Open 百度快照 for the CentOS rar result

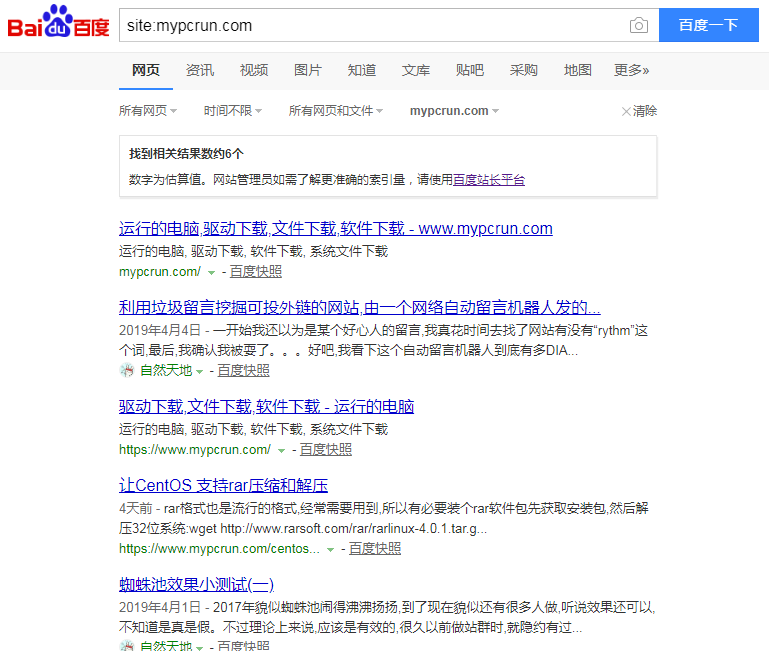[x=375, y=548]
